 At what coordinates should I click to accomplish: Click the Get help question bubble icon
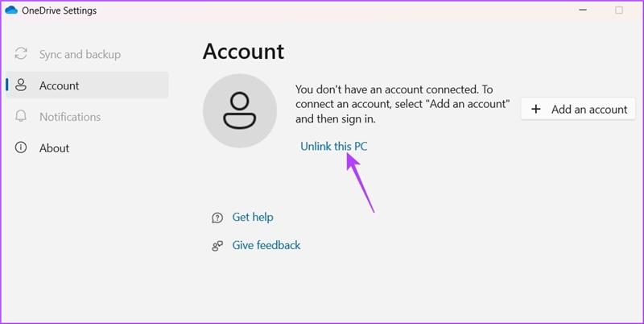(217, 218)
